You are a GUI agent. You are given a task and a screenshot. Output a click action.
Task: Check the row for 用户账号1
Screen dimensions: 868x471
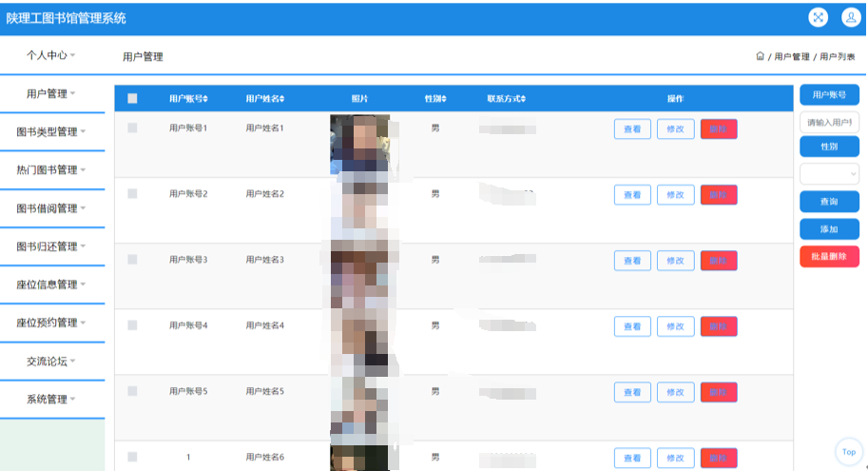pos(132,128)
